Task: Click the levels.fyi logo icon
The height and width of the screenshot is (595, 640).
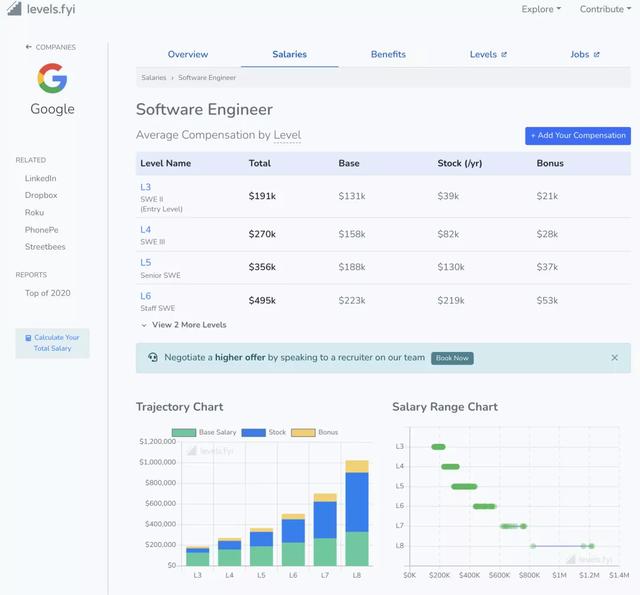Action: tap(14, 8)
